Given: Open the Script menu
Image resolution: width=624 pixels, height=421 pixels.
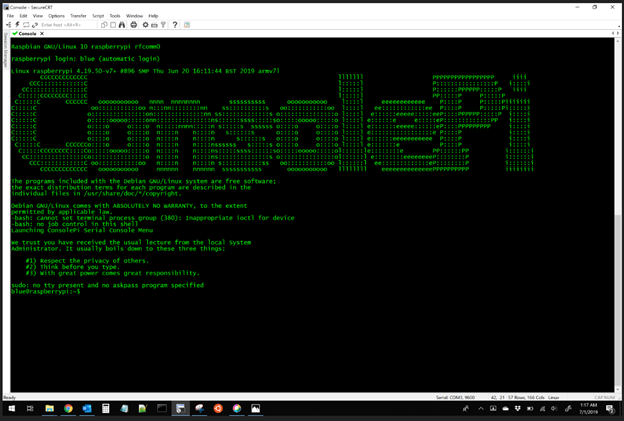Looking at the screenshot, I should pos(98,16).
